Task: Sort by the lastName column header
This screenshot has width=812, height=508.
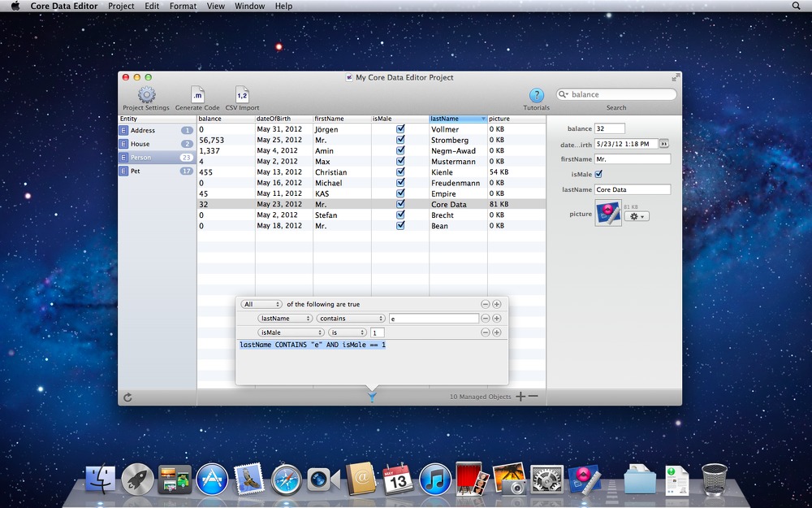Action: click(458, 119)
